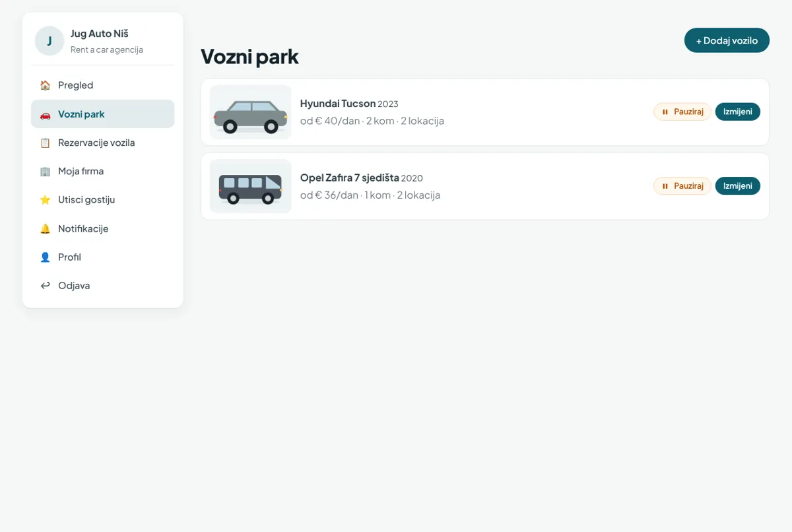
Task: Click the Hyundai Tucson title
Action: pos(338,104)
